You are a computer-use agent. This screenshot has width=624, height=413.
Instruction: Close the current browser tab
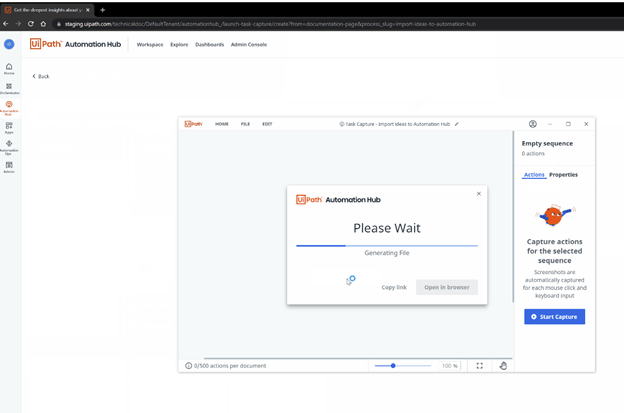coord(88,10)
